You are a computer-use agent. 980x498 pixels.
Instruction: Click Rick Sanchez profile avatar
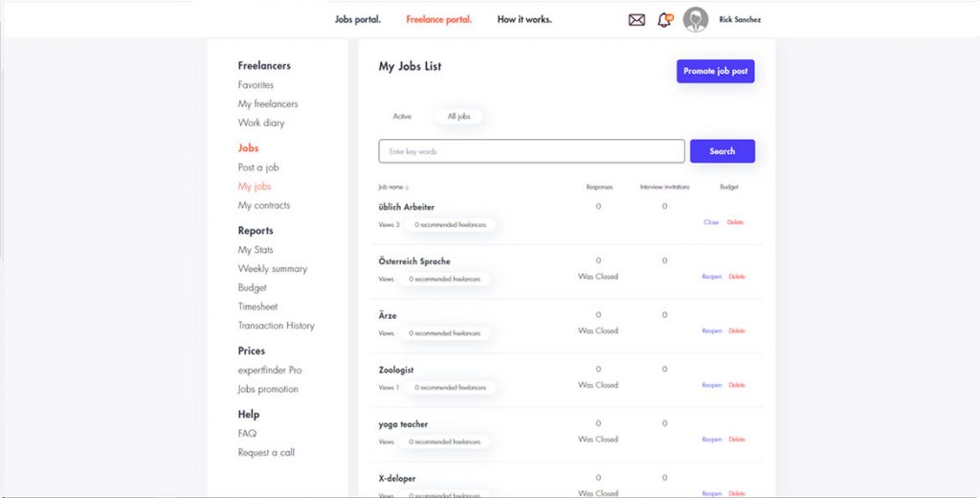696,19
